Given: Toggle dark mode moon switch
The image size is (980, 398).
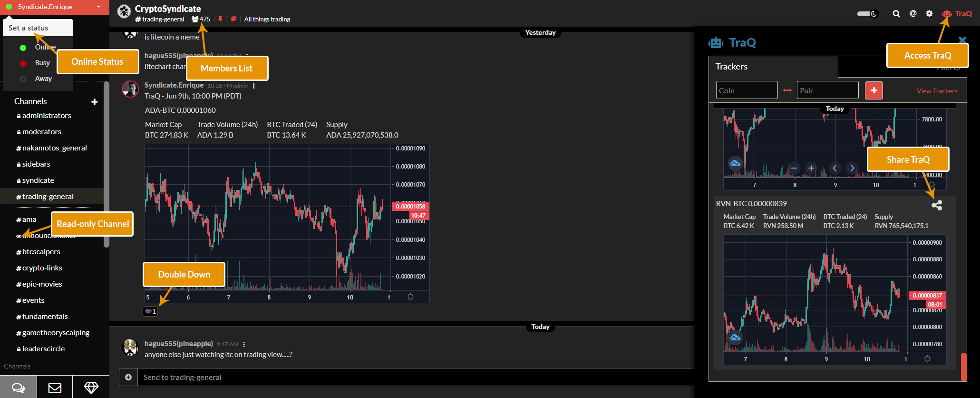Looking at the screenshot, I should pyautogui.click(x=867, y=13).
